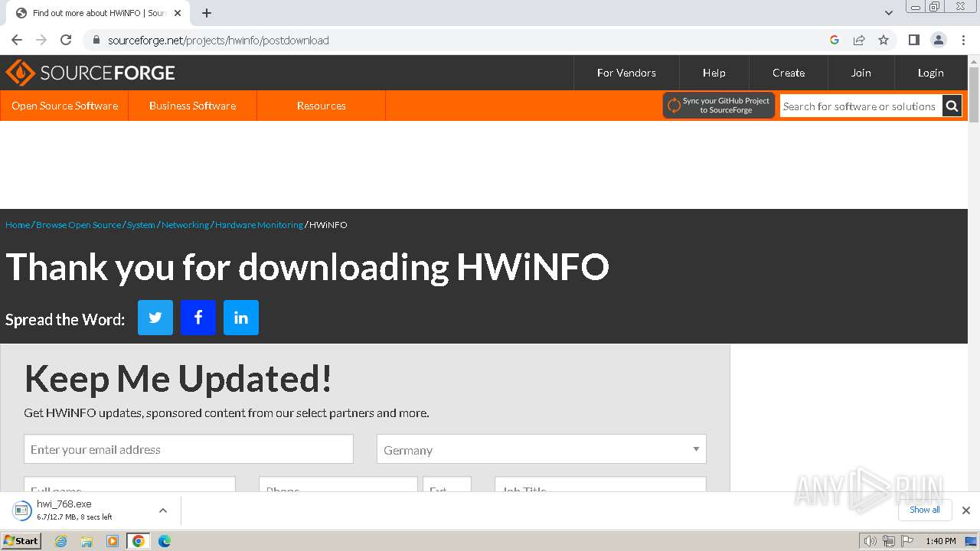980x551 pixels.
Task: Click Chrome icon in taskbar
Action: 139,541
